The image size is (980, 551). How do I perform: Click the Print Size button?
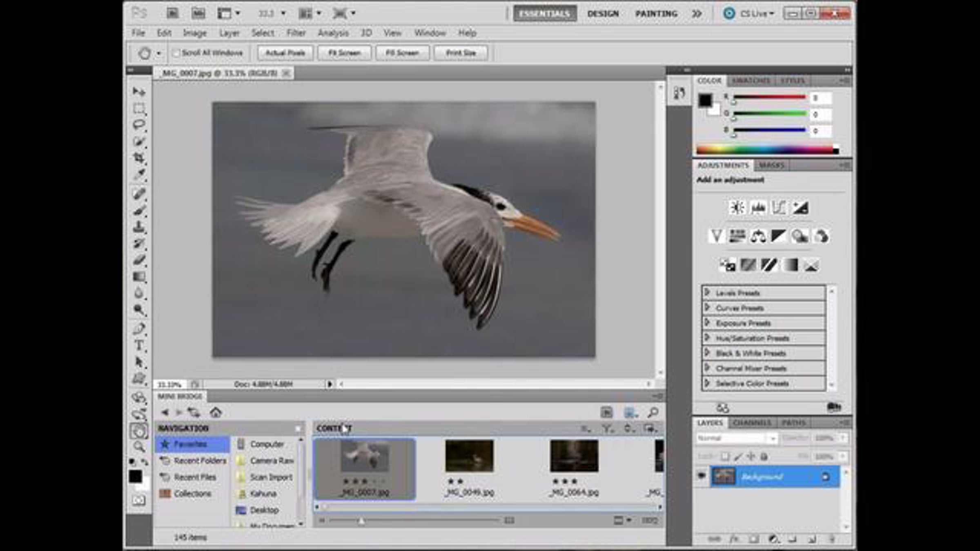click(461, 53)
